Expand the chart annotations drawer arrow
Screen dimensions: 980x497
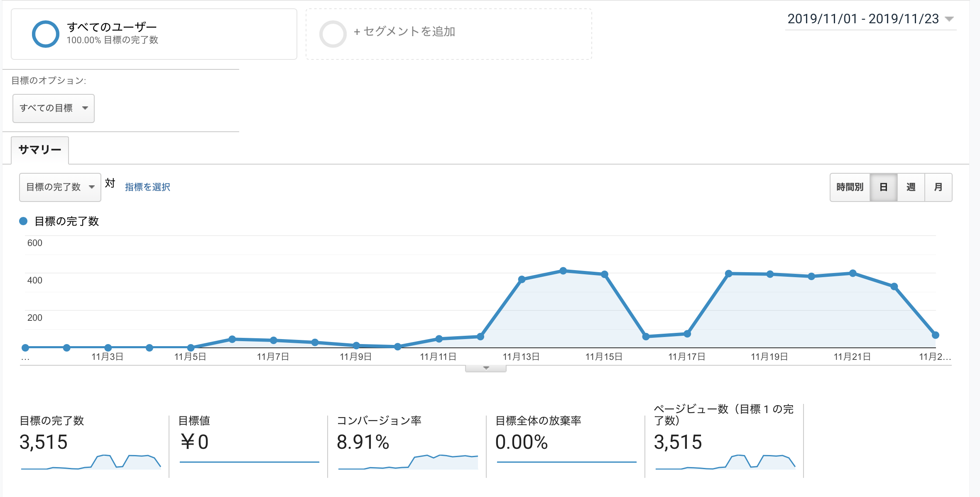tap(486, 368)
